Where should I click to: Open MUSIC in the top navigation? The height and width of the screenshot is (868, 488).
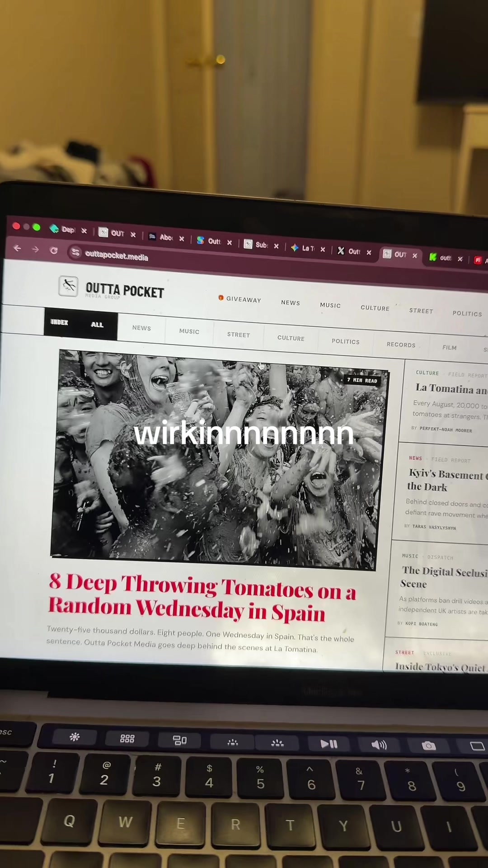(x=330, y=305)
